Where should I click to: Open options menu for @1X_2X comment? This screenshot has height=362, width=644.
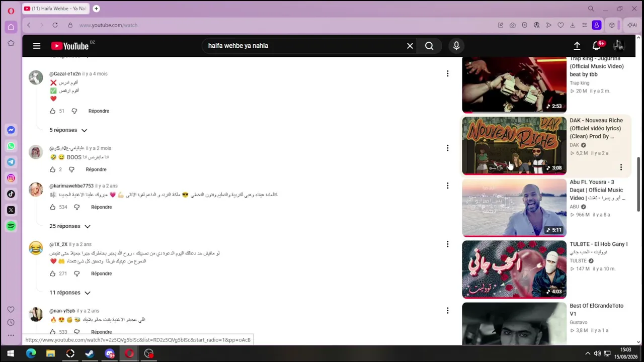(x=447, y=244)
